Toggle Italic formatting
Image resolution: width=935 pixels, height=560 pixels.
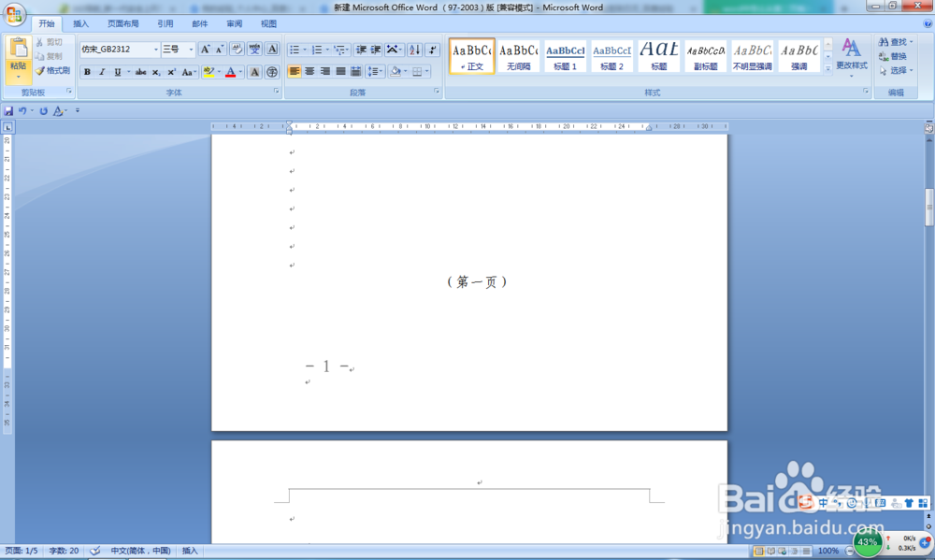pos(102,72)
